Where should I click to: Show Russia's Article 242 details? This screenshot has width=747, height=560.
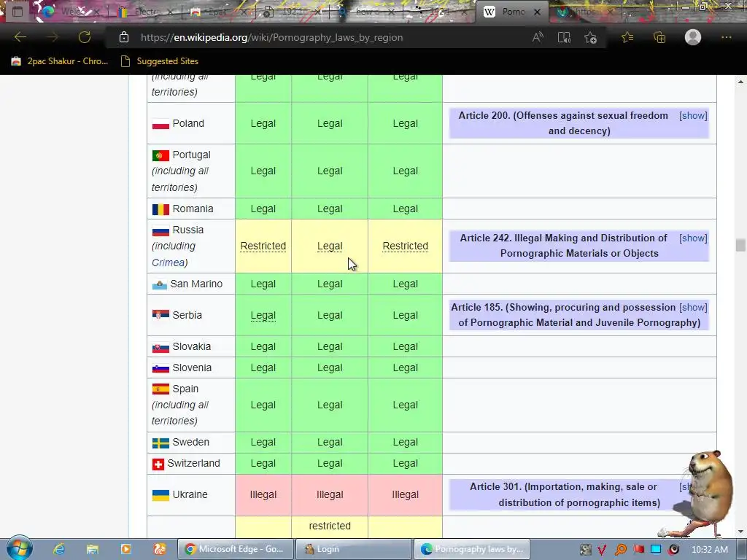(693, 238)
